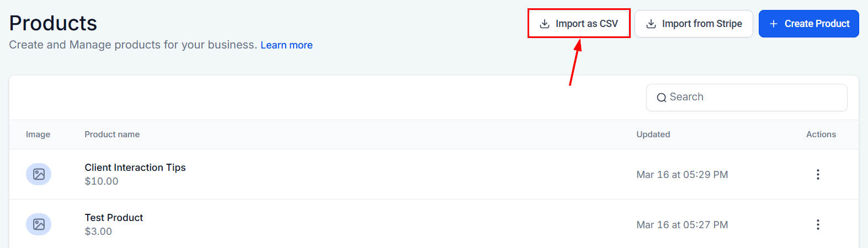This screenshot has height=248, width=868.
Task: Click plus icon on Create Product
Action: [x=774, y=24]
